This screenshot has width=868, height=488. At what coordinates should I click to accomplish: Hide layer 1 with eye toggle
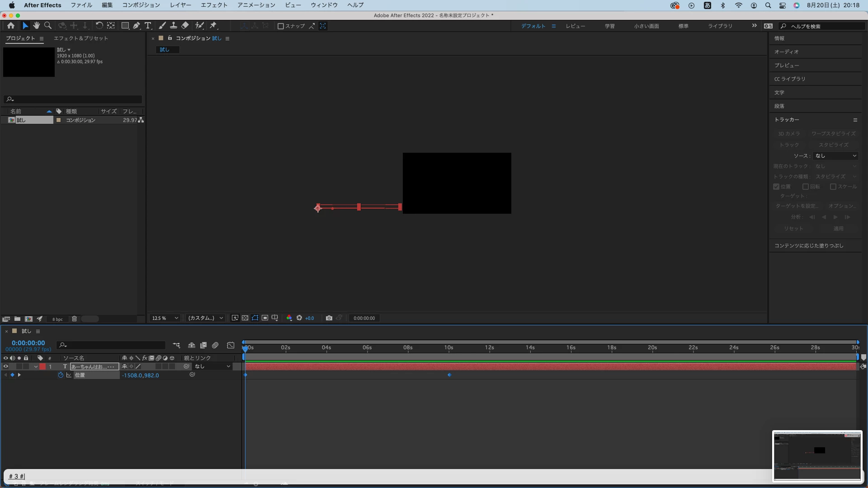pyautogui.click(x=6, y=366)
